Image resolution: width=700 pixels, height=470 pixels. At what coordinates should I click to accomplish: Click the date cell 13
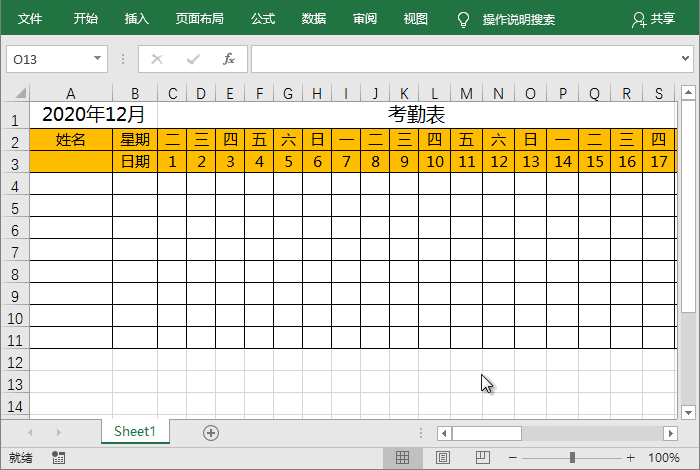pyautogui.click(x=530, y=162)
